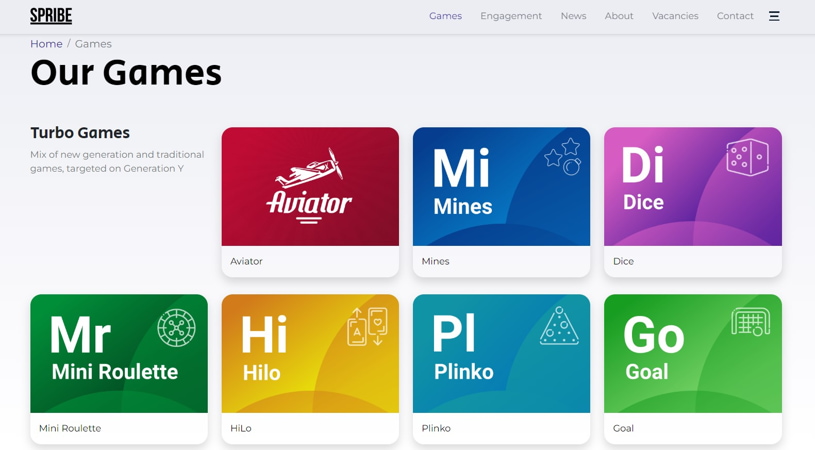Click the Goal net icon
815x450 pixels.
pyautogui.click(x=751, y=321)
